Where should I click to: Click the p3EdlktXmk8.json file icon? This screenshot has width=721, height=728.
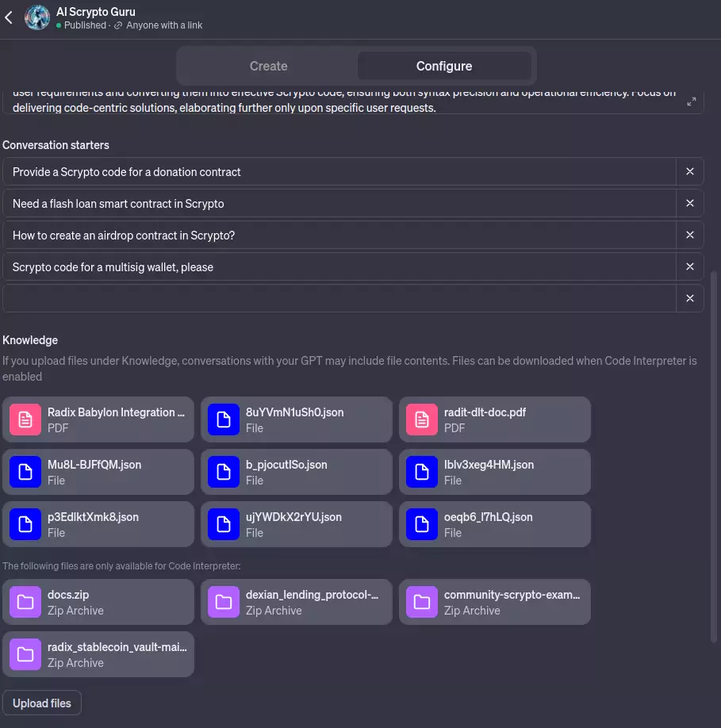(x=25, y=524)
